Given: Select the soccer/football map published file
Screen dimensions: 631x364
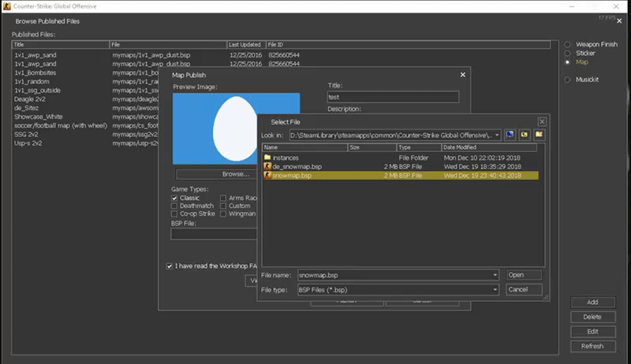Looking at the screenshot, I should (61, 126).
